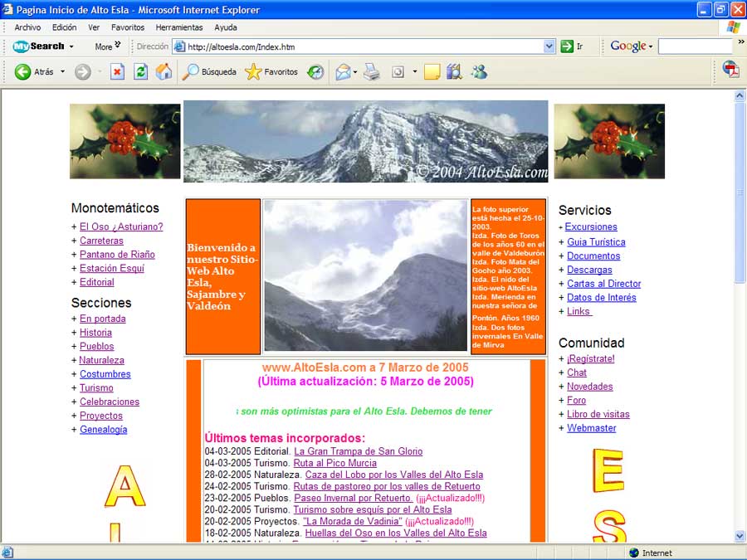Open the Guia Turística link
Image resolution: width=747 pixels, height=560 pixels.
(596, 242)
